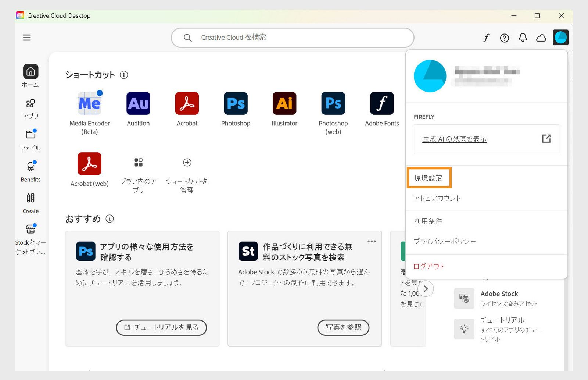The height and width of the screenshot is (380, 588).
Task: Click the チュートリアルを見る button
Action: click(161, 327)
